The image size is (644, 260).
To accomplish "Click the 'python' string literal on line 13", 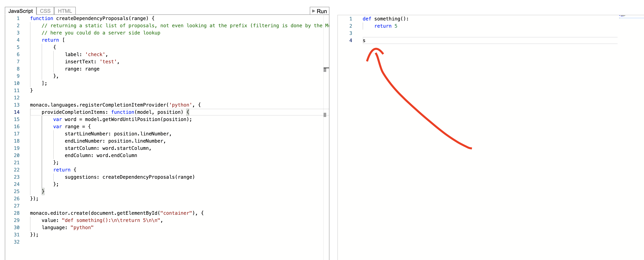I will [180, 105].
